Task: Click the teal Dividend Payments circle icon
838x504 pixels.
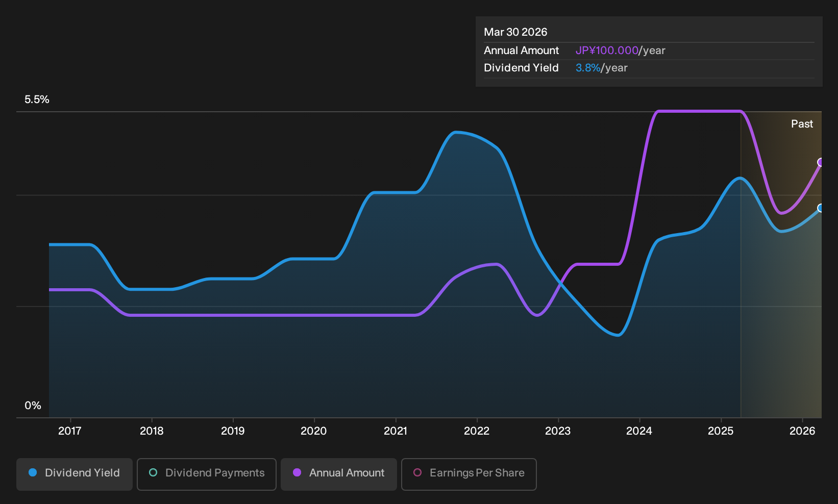Action: point(153,472)
